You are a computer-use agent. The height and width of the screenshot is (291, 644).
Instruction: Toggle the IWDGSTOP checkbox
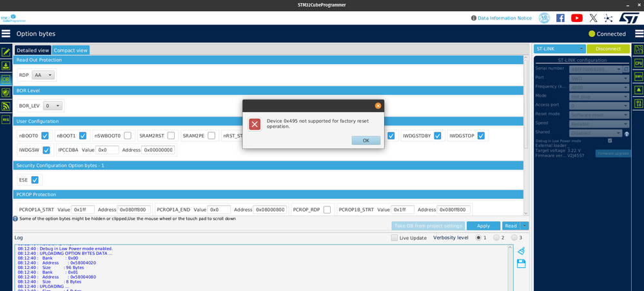pos(481,135)
